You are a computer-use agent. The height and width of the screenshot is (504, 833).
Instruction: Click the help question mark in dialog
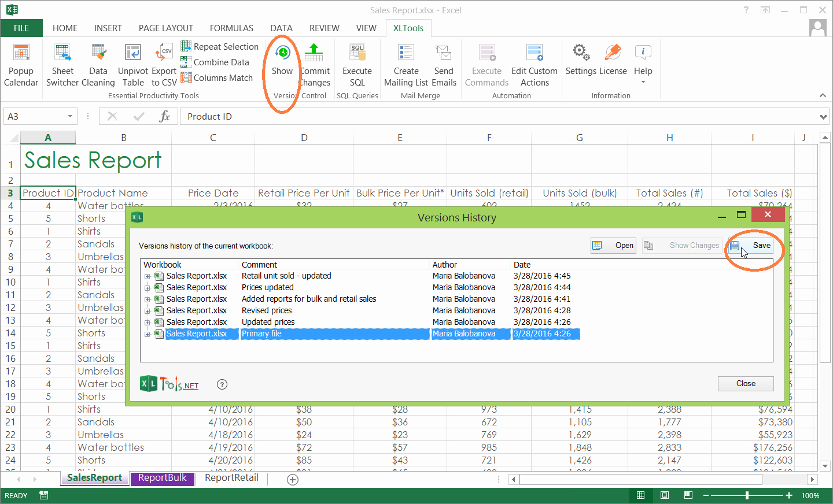coord(222,384)
